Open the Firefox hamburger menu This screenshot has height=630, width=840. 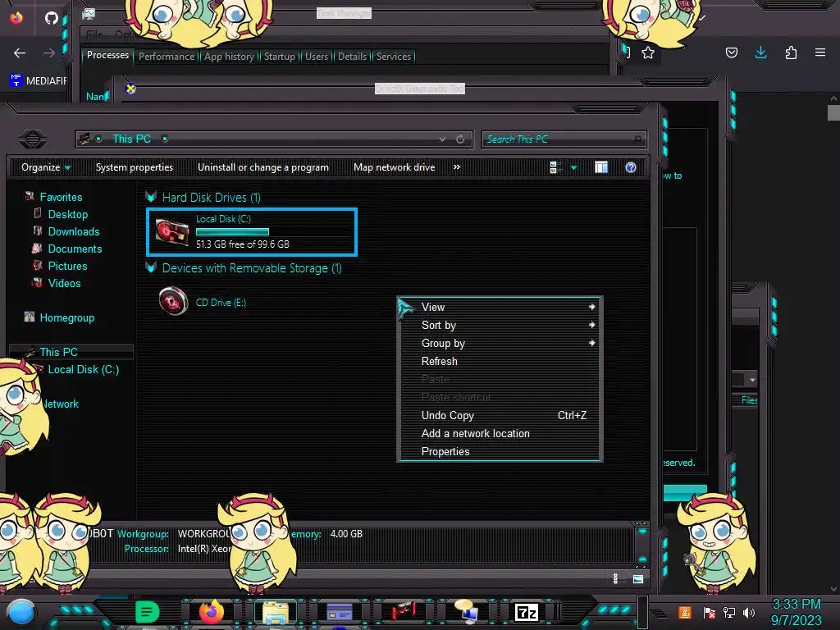coord(820,52)
